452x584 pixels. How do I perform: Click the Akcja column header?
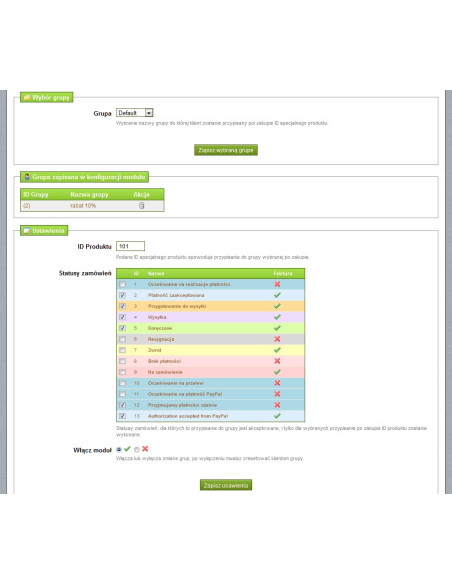point(141,194)
